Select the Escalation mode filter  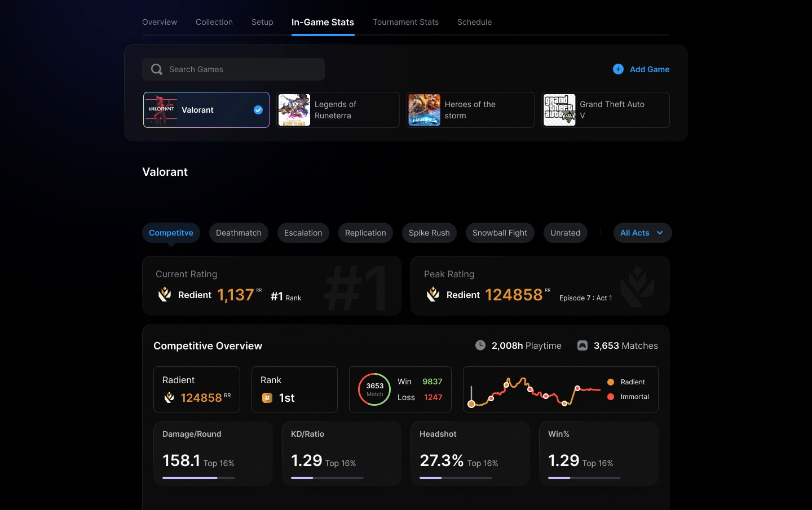tap(303, 233)
